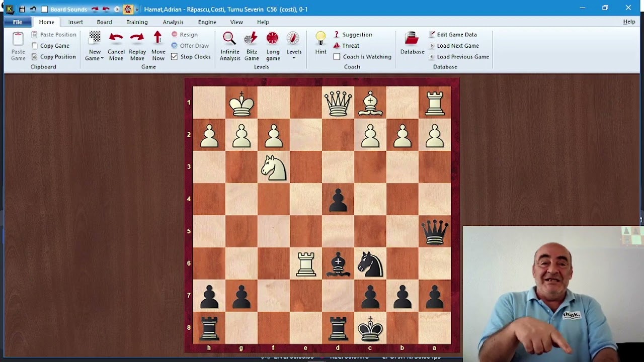Click the white bishop on c1
Viewport: 644px width, 362px height.
point(370,103)
